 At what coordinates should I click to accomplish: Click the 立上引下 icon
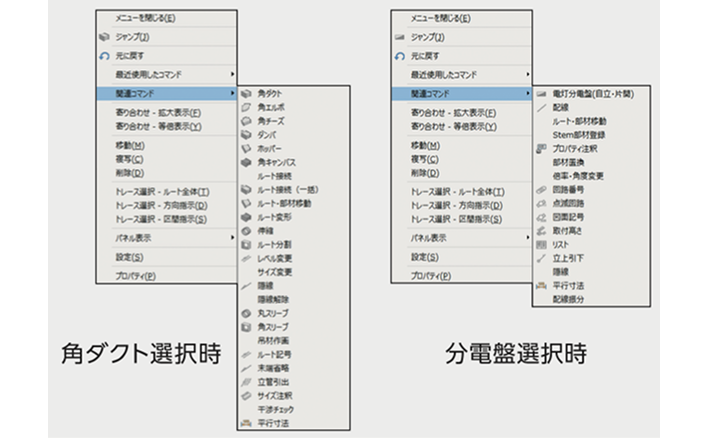point(541,258)
